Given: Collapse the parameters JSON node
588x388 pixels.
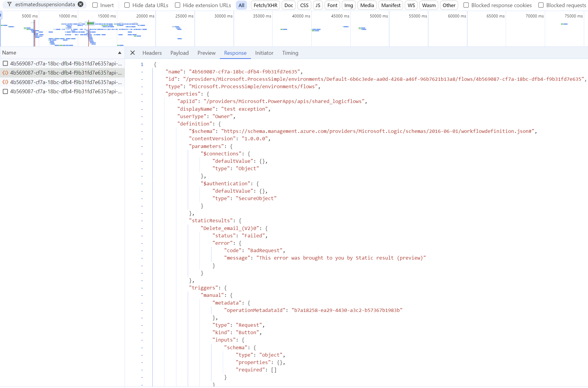Looking at the screenshot, I should (x=142, y=146).
